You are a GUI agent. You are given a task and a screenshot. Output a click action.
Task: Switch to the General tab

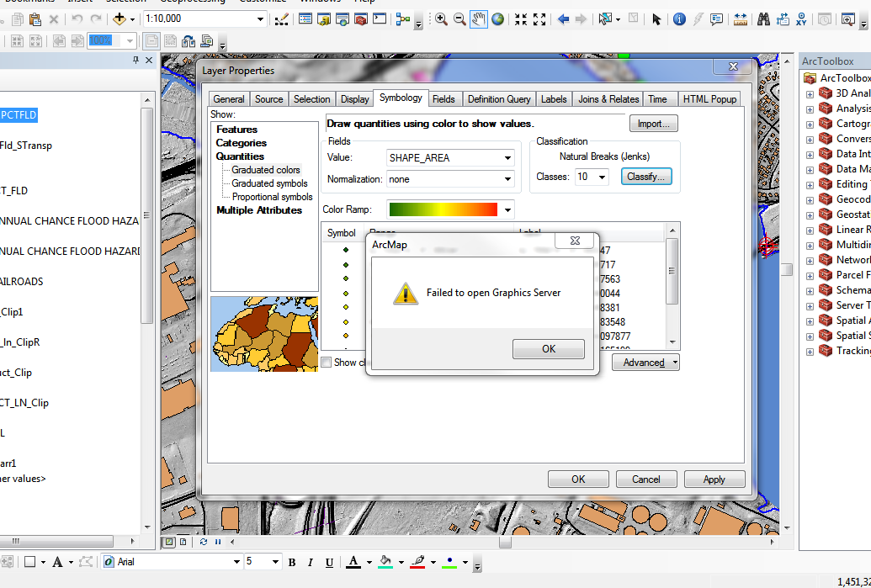click(228, 98)
